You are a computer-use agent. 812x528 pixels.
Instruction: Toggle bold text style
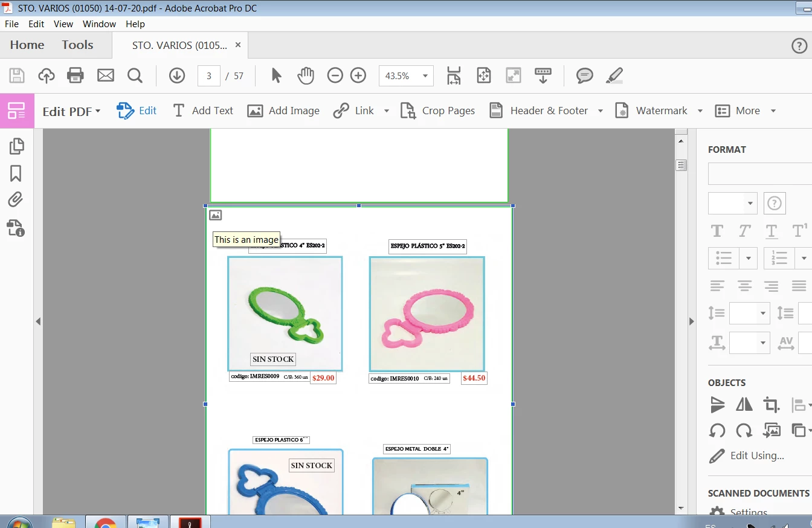tap(717, 231)
